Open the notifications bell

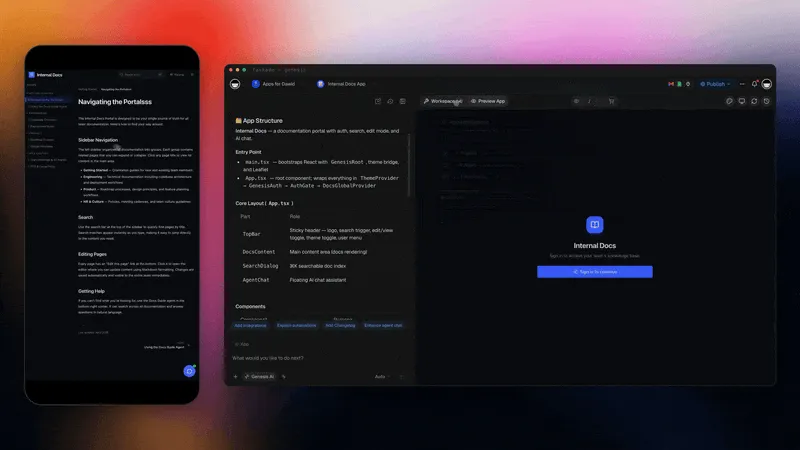(754, 84)
